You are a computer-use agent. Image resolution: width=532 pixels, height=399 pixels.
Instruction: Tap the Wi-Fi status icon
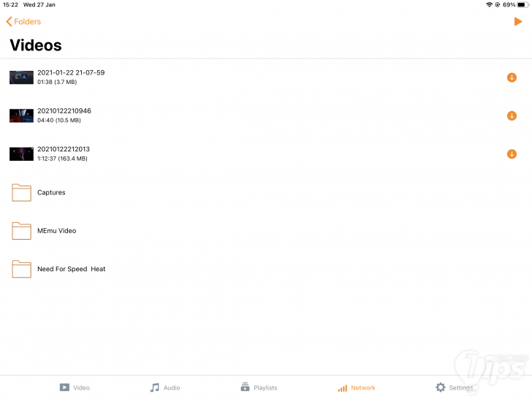tap(489, 4)
